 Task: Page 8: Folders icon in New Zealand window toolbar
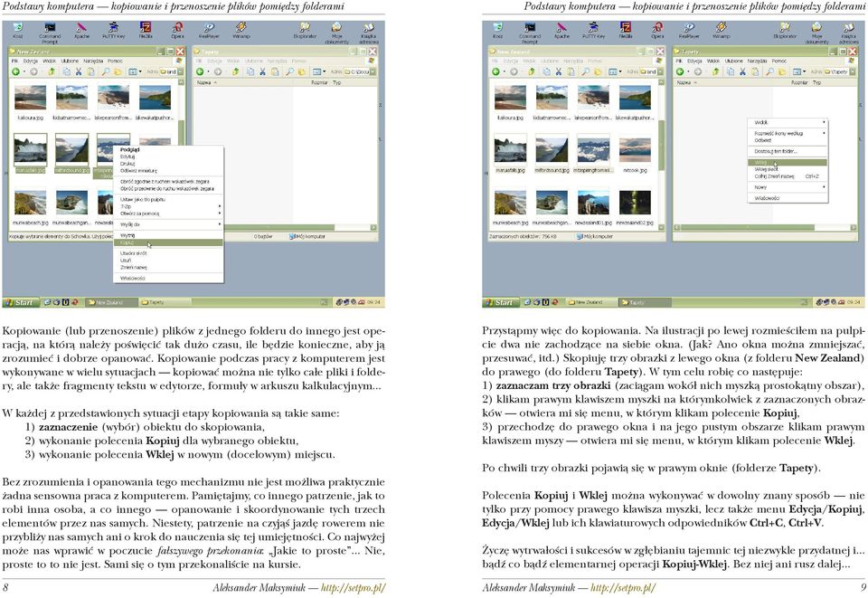[118, 71]
